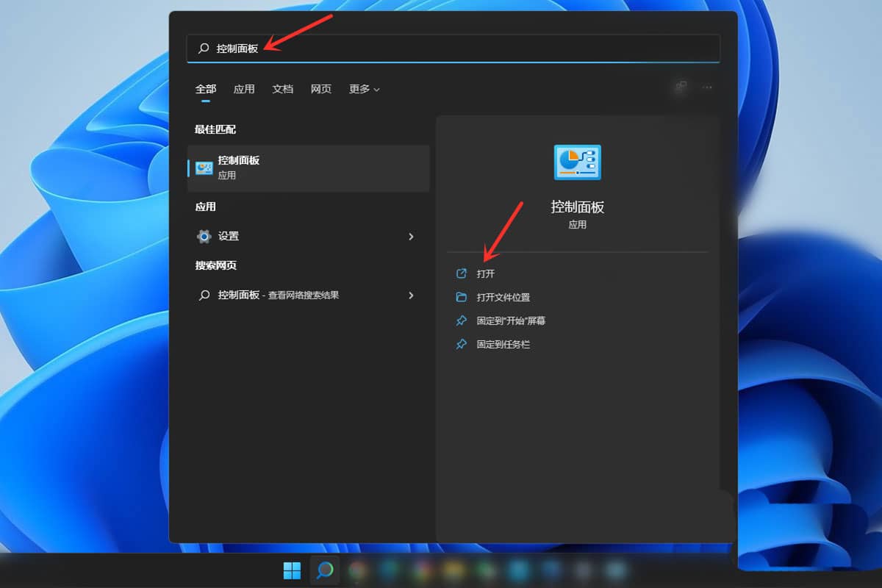
Task: Open the Windows Start menu
Action: 292,570
